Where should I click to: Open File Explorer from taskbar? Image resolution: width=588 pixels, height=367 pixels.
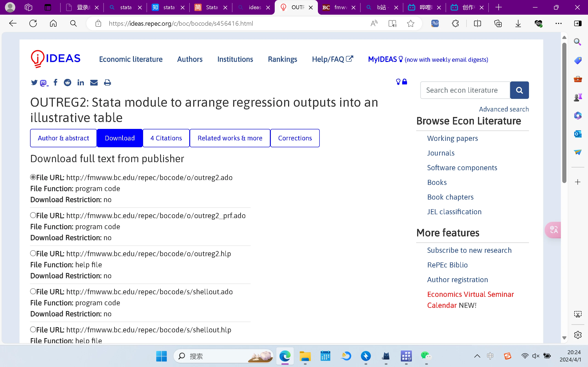coord(305,356)
